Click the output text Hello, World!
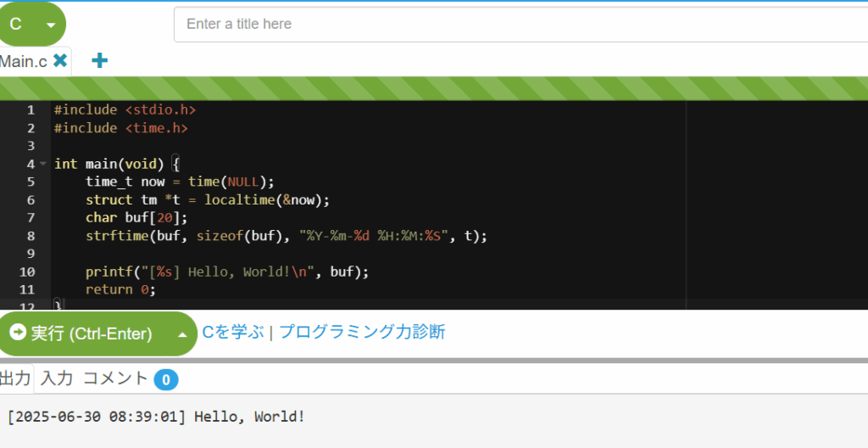868x448 pixels. click(x=250, y=417)
